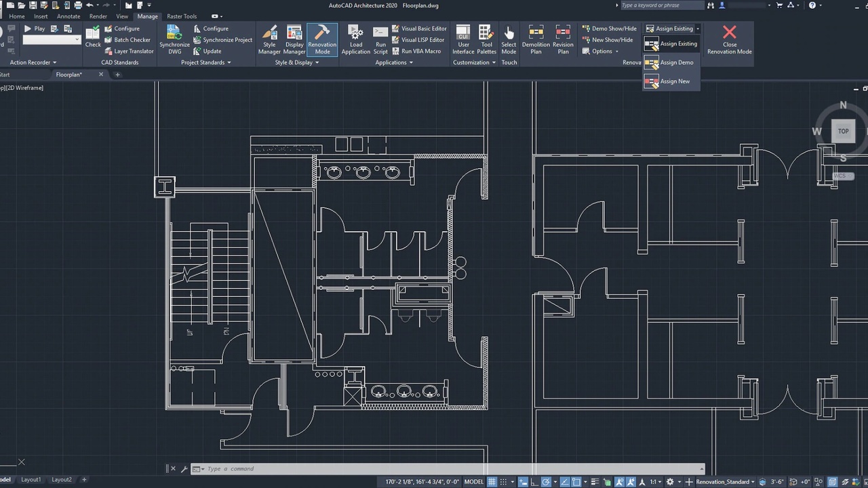Switch to the Raster Tools ribbon tab
Viewport: 868px width, 488px height.
[x=181, y=16]
